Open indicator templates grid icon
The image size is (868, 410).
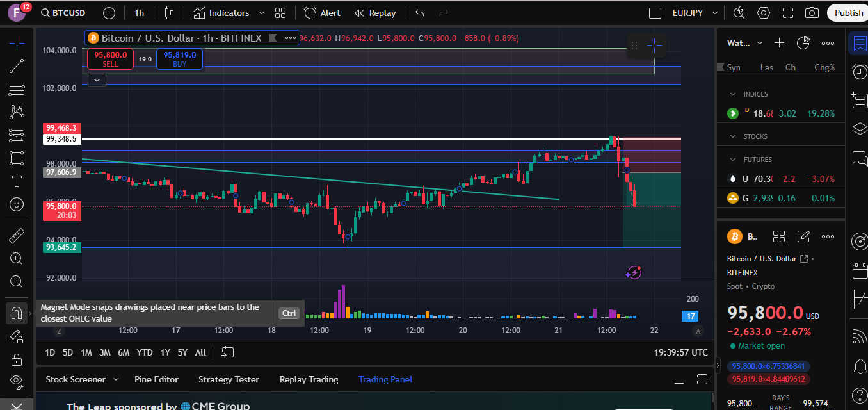pos(280,13)
